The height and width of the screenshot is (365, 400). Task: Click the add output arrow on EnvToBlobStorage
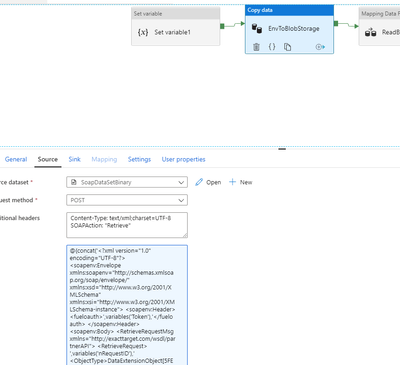[320, 47]
